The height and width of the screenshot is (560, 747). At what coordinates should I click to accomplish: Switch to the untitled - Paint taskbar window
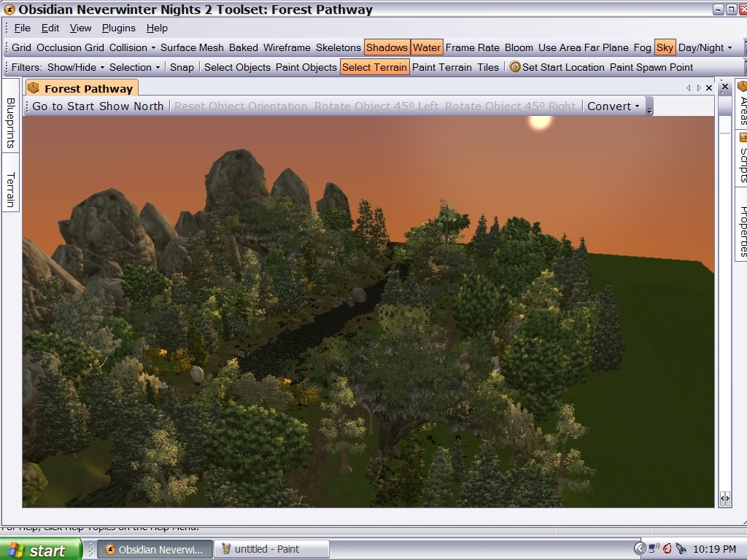[274, 549]
